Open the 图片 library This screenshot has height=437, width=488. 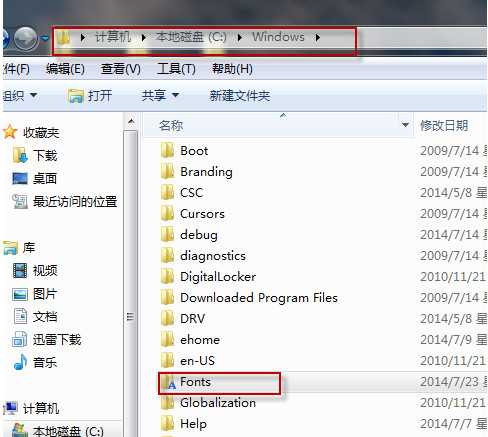pyautogui.click(x=45, y=294)
